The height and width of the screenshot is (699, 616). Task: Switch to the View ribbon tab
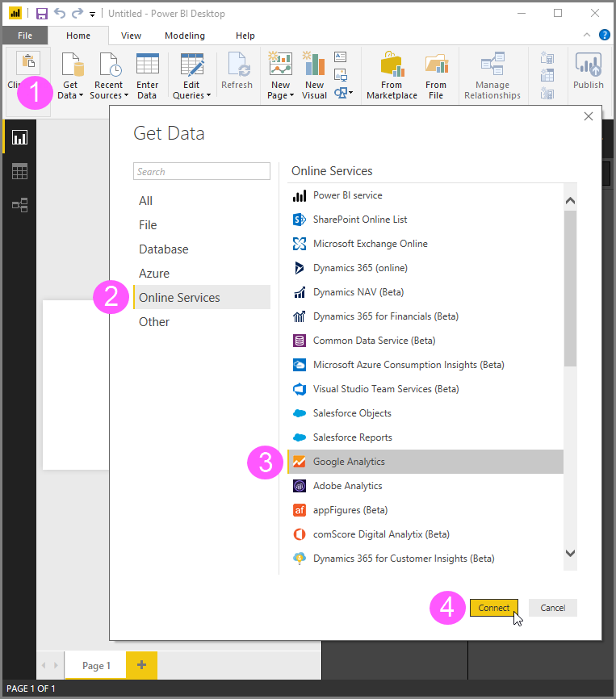click(x=131, y=36)
